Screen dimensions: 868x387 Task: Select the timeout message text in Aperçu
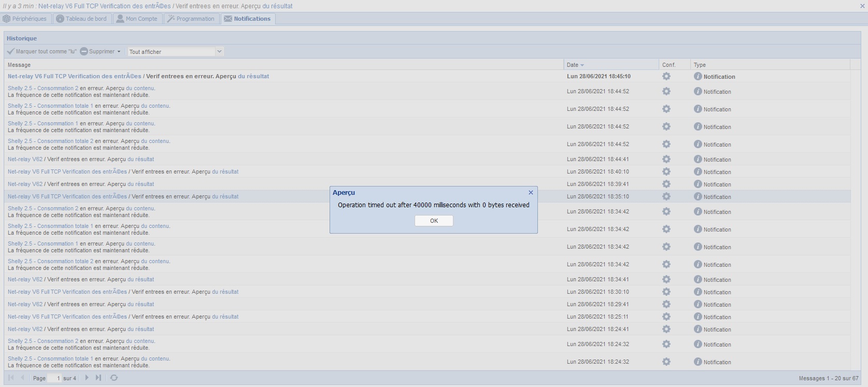[434, 205]
